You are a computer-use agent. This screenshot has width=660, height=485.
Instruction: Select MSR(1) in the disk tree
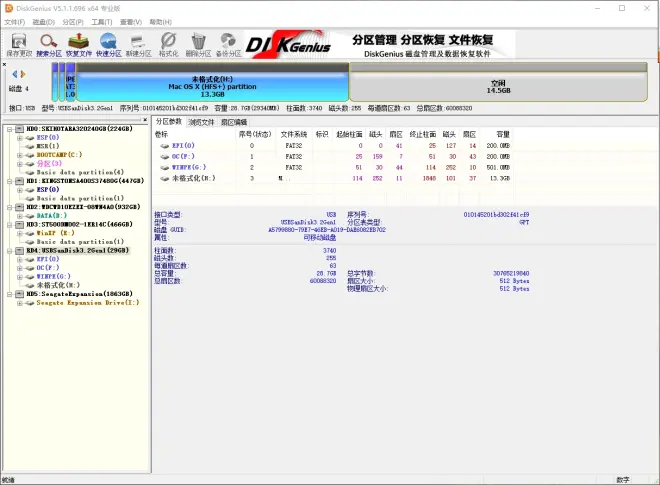(48, 146)
